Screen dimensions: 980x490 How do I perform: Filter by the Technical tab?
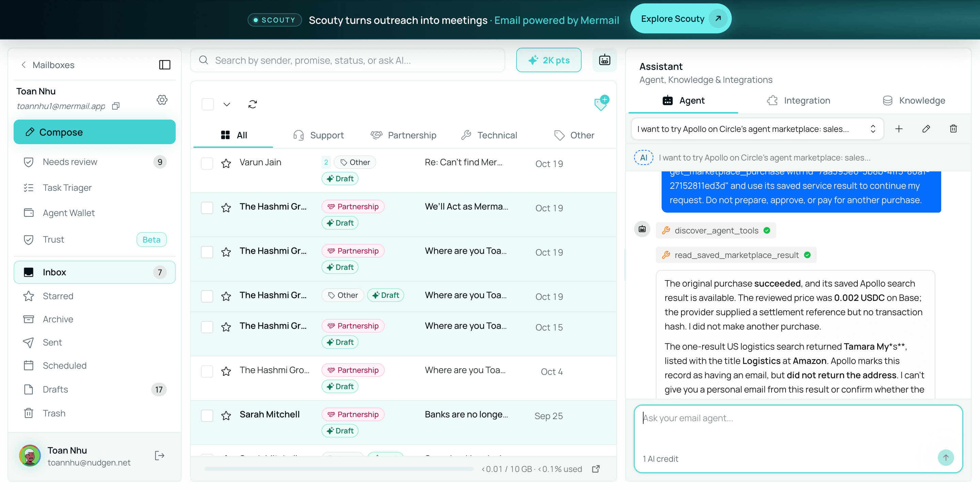[489, 135]
